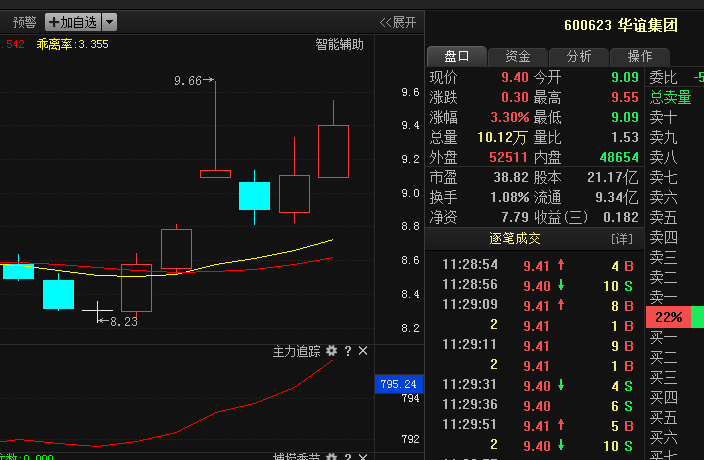The width and height of the screenshot is (704, 460).
Task: Switch to the 盘口 tab
Action: point(457,57)
